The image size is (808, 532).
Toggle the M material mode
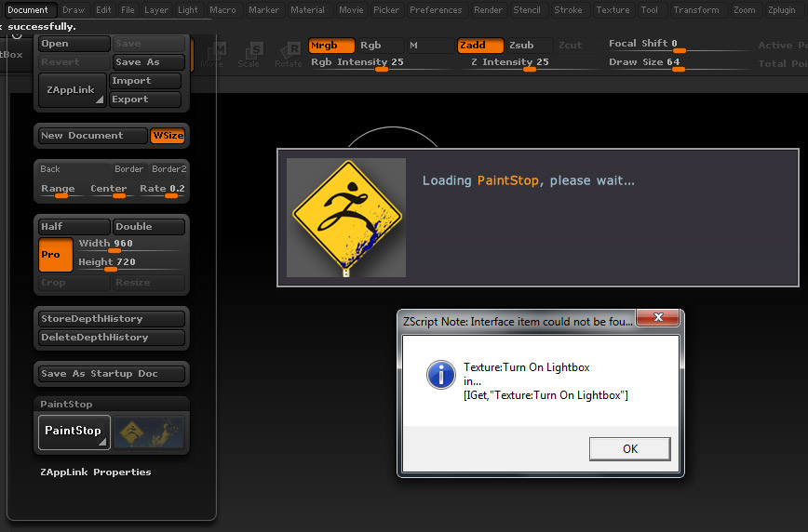(430, 46)
